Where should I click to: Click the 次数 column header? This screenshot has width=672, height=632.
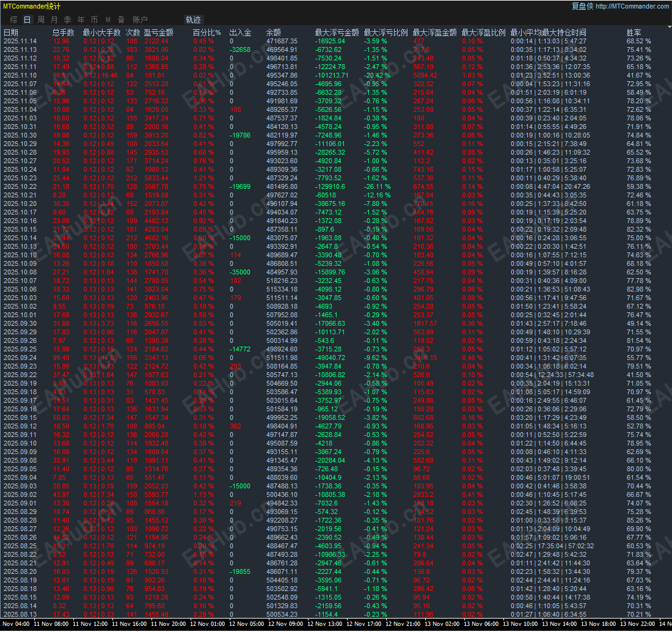(133, 32)
